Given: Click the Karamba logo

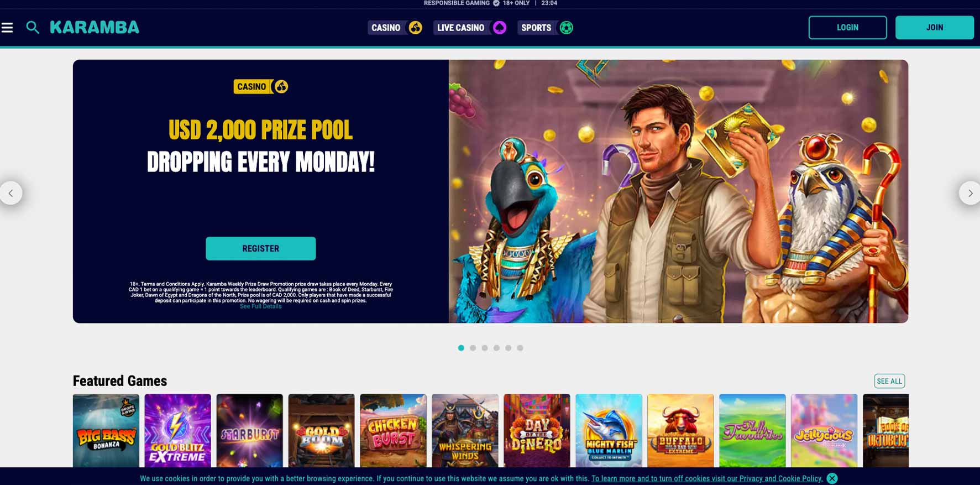Looking at the screenshot, I should click(x=95, y=27).
